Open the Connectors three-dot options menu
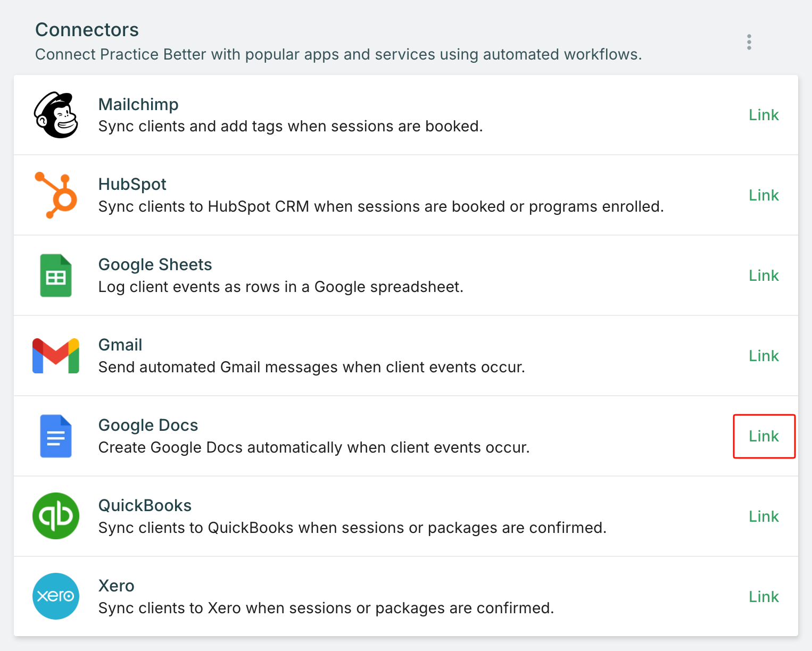This screenshot has width=812, height=651. coord(749,42)
